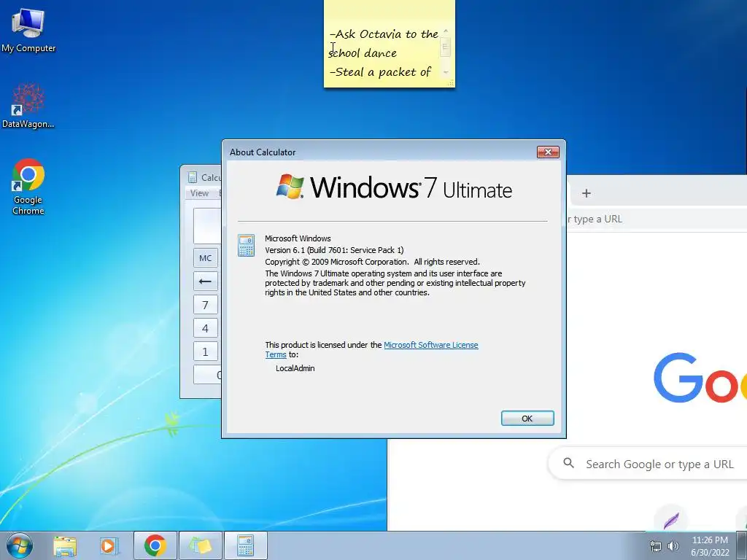Open the Windows Start menu orb
This screenshot has height=560, width=747.
coord(20,545)
